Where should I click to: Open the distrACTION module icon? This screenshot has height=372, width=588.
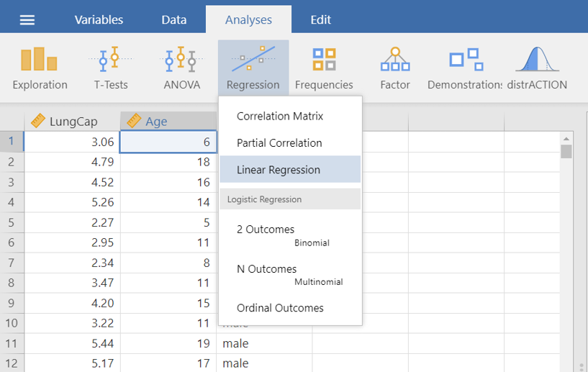pos(541,68)
